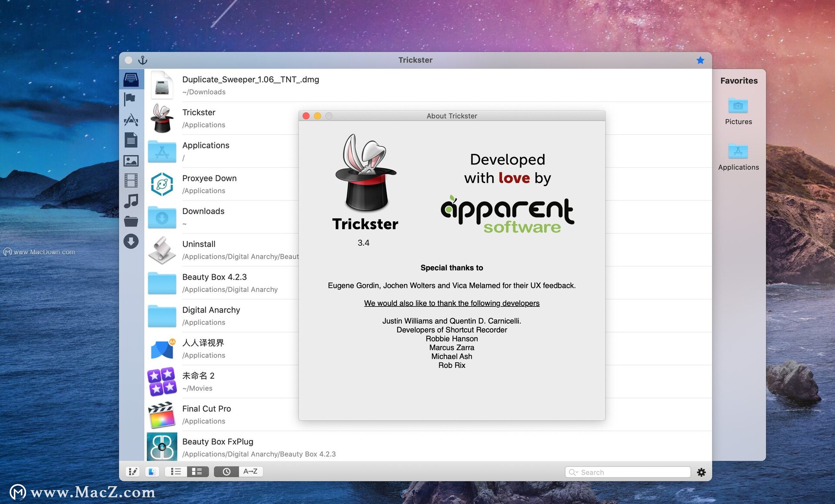Close the About Trickster window
Image resolution: width=835 pixels, height=504 pixels.
coord(306,116)
